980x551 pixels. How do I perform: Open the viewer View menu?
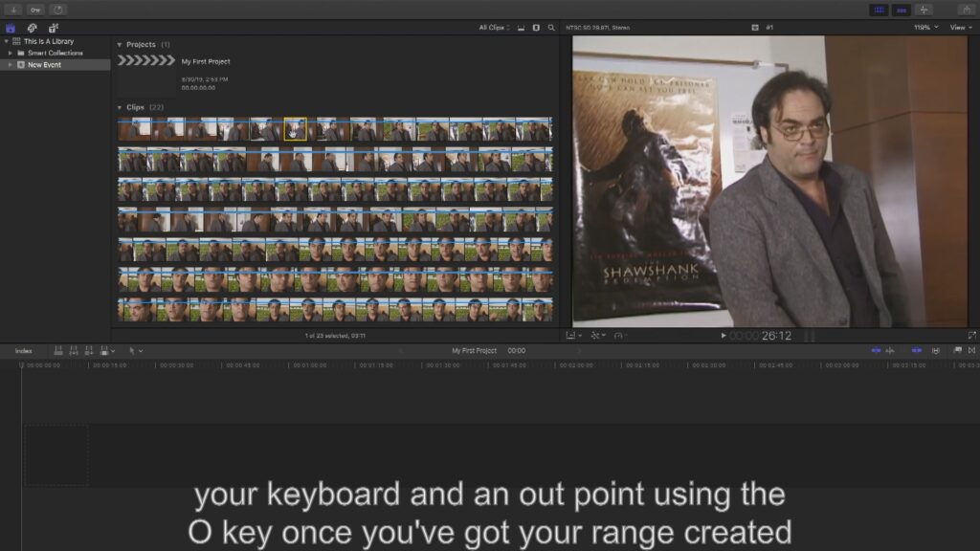(x=960, y=28)
